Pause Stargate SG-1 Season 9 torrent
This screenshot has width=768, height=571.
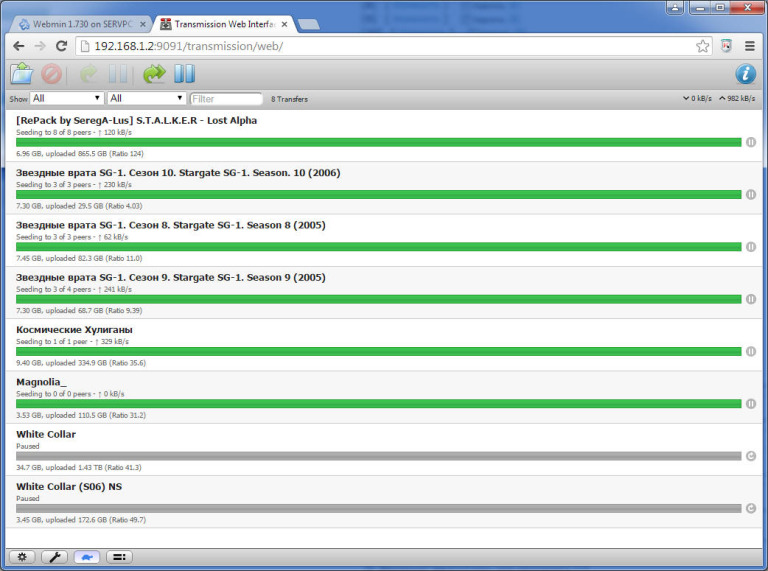click(751, 299)
